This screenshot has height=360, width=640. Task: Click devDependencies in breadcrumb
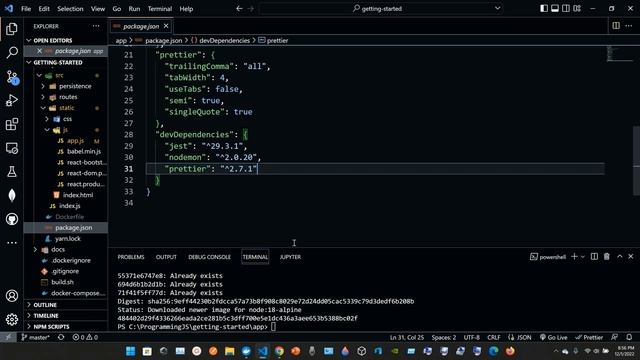pos(224,40)
